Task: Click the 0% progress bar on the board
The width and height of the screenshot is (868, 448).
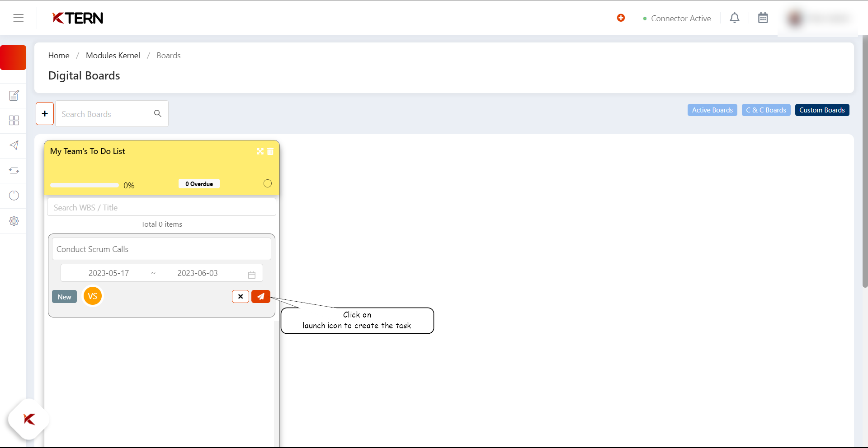Action: tap(84, 185)
